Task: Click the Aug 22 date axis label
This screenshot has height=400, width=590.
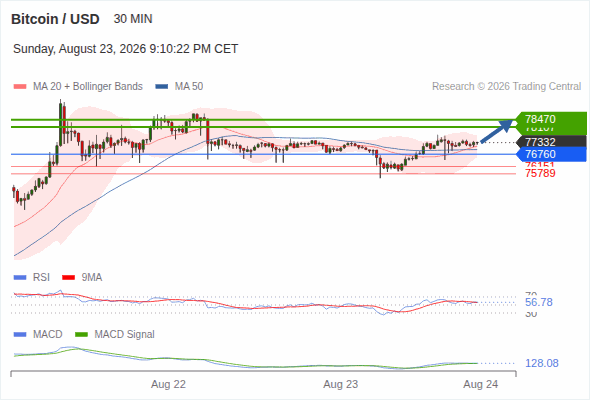Action: [168, 384]
